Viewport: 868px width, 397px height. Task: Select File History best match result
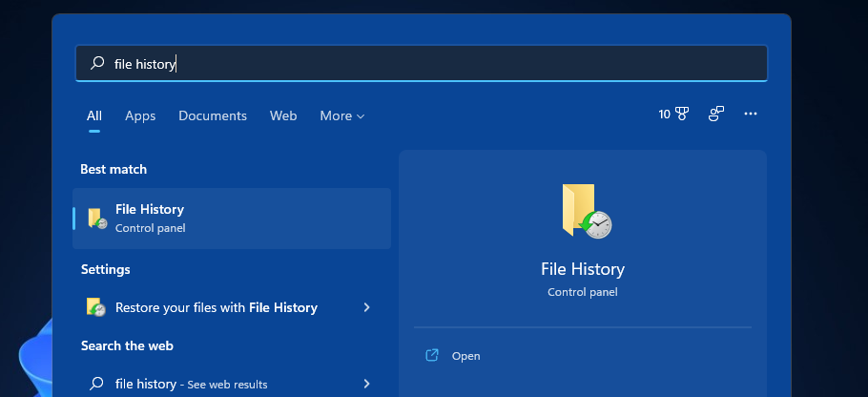pos(232,219)
